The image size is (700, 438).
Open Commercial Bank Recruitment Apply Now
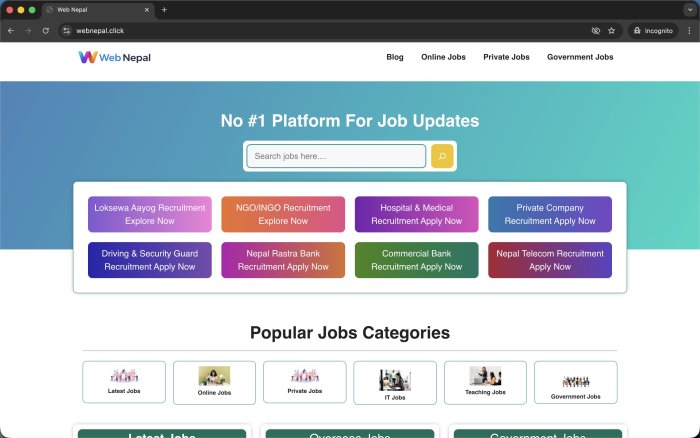[417, 260]
